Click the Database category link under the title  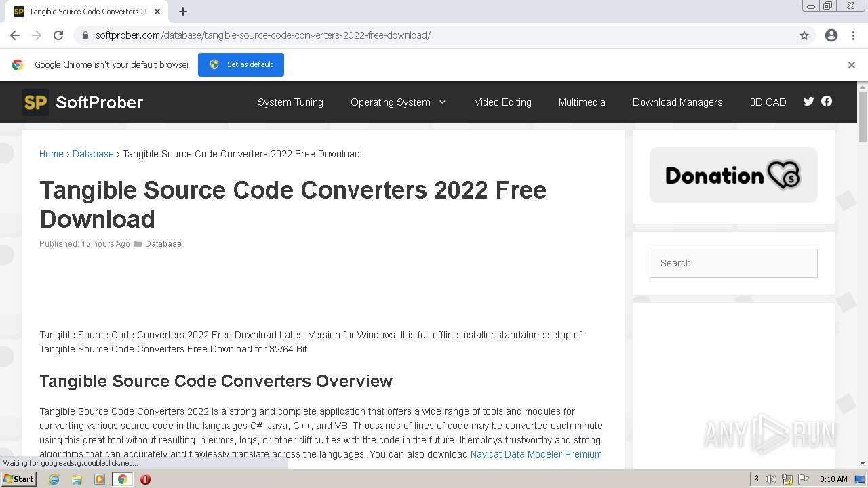coord(163,244)
